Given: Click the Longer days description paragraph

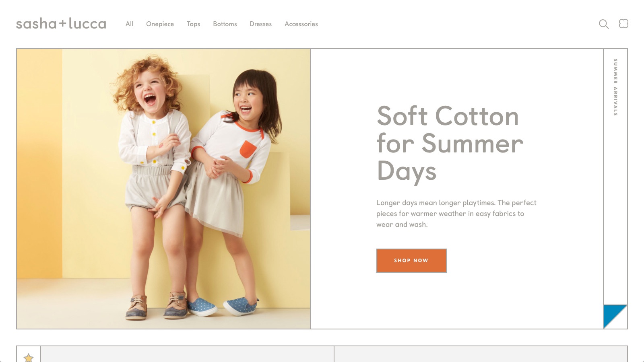Looking at the screenshot, I should [x=456, y=214].
